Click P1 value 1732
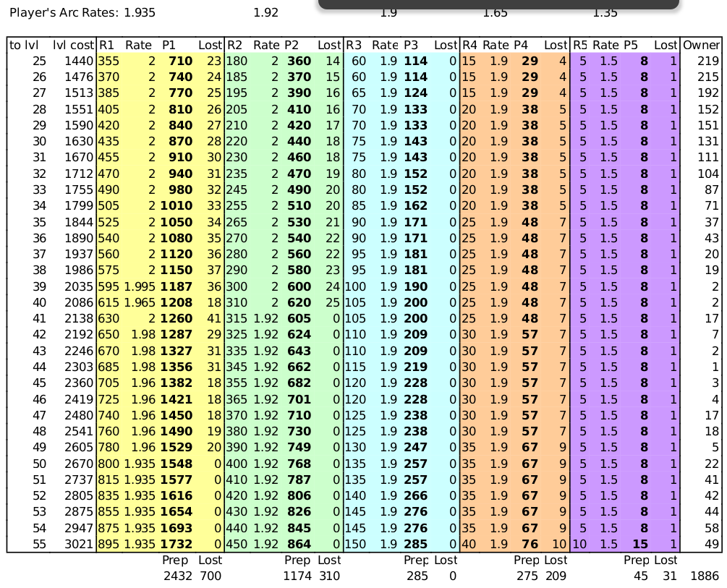The height and width of the screenshot is (588, 727). [177, 544]
